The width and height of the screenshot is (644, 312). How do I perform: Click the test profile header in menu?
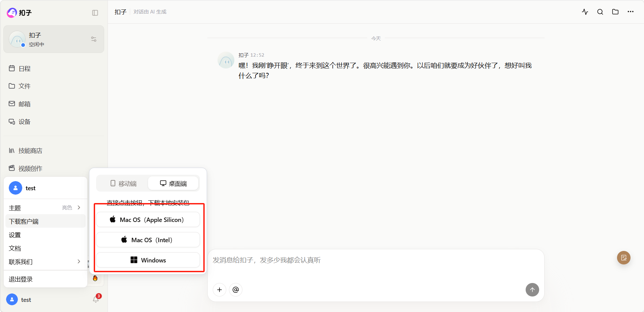pyautogui.click(x=46, y=188)
